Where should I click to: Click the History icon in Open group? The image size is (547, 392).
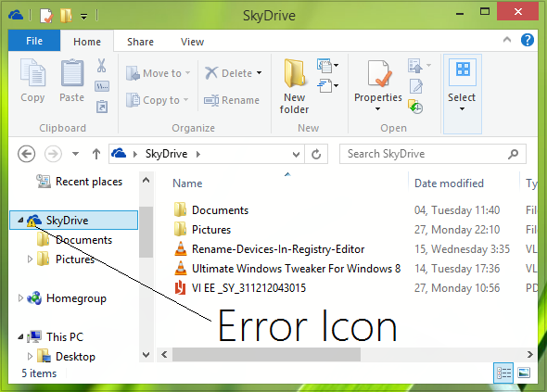point(415,107)
